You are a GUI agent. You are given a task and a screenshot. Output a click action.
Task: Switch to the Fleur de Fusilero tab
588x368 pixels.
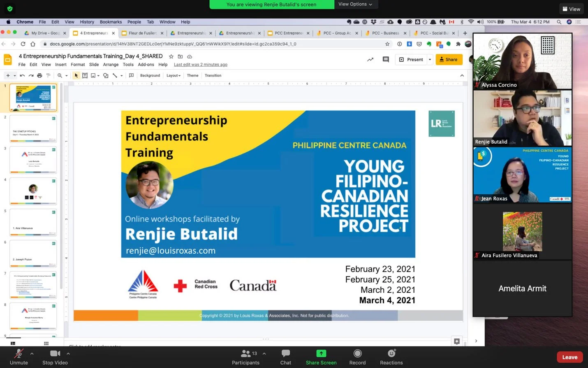click(142, 33)
